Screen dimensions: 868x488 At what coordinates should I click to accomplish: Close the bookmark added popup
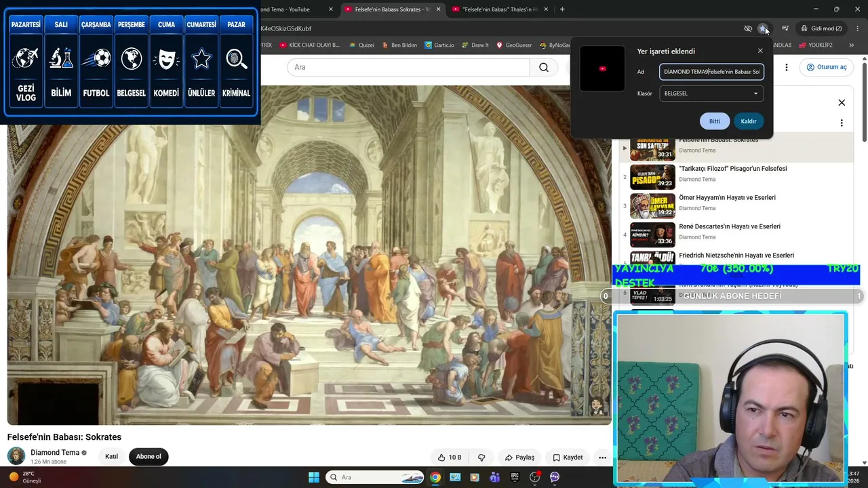[760, 51]
